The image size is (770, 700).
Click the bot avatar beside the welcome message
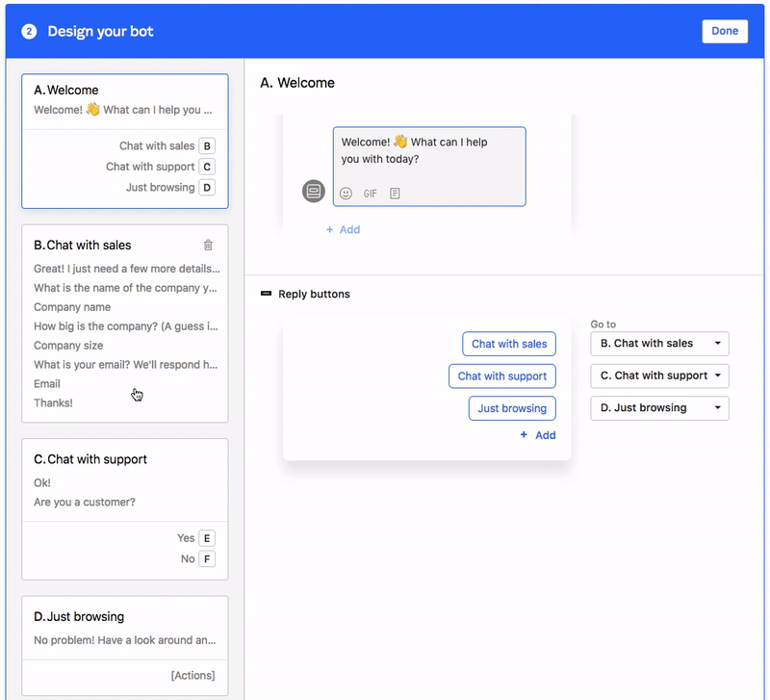[x=314, y=191]
